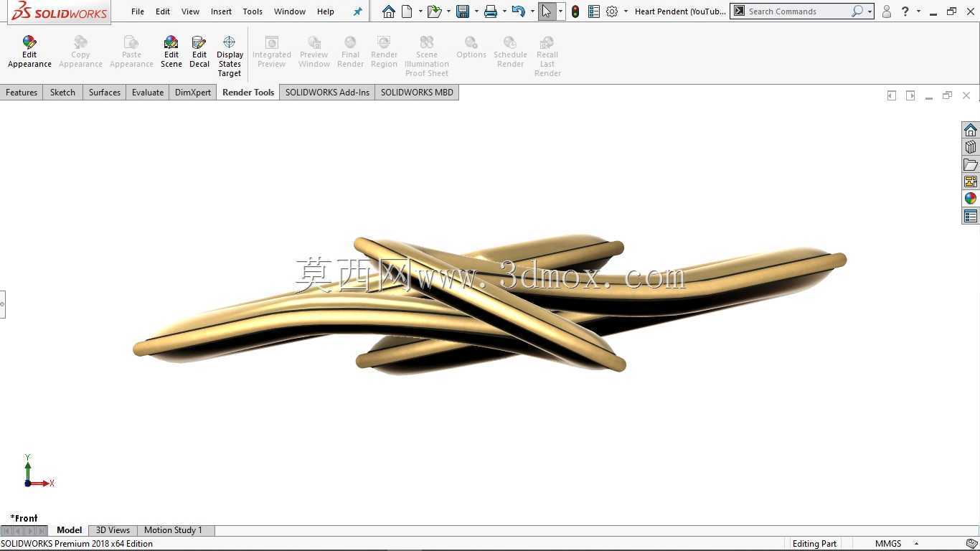Viewport: 980px width, 551px height.
Task: Click the Open file icon
Action: (433, 11)
